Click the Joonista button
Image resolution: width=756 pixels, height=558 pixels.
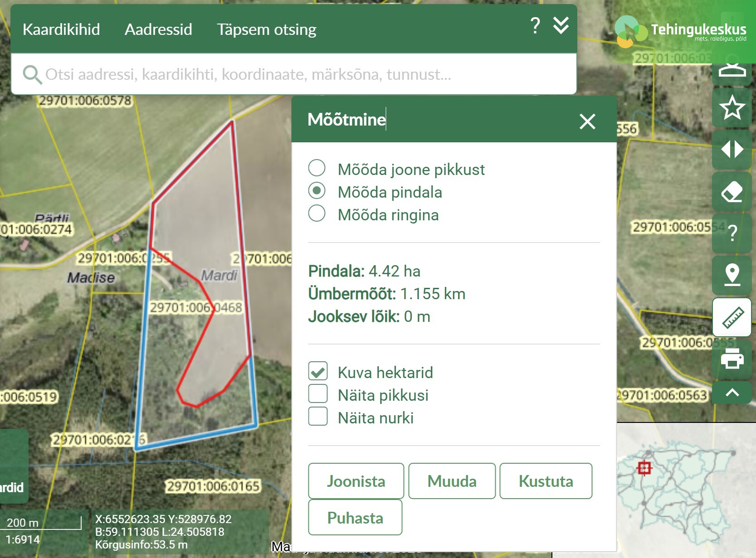pyautogui.click(x=356, y=481)
